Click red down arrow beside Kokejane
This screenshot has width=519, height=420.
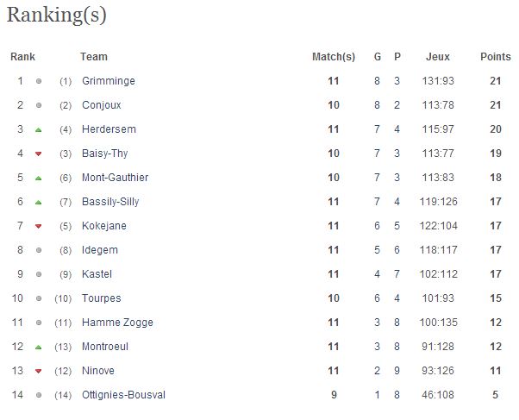coord(39,226)
